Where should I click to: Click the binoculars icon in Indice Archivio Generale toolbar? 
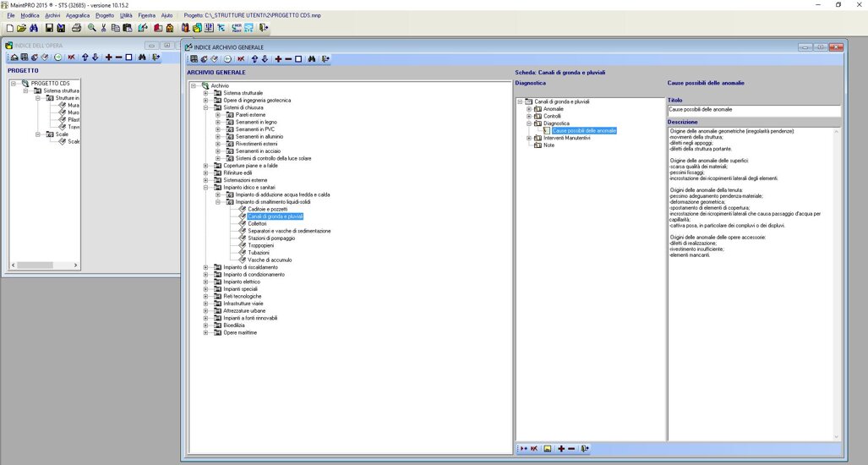tap(312, 59)
